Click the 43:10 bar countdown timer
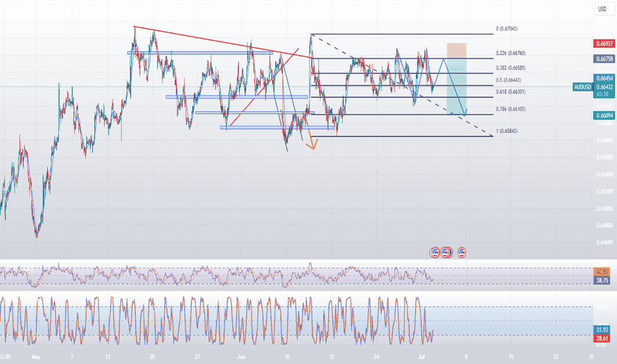The image size is (617, 364). 602,95
